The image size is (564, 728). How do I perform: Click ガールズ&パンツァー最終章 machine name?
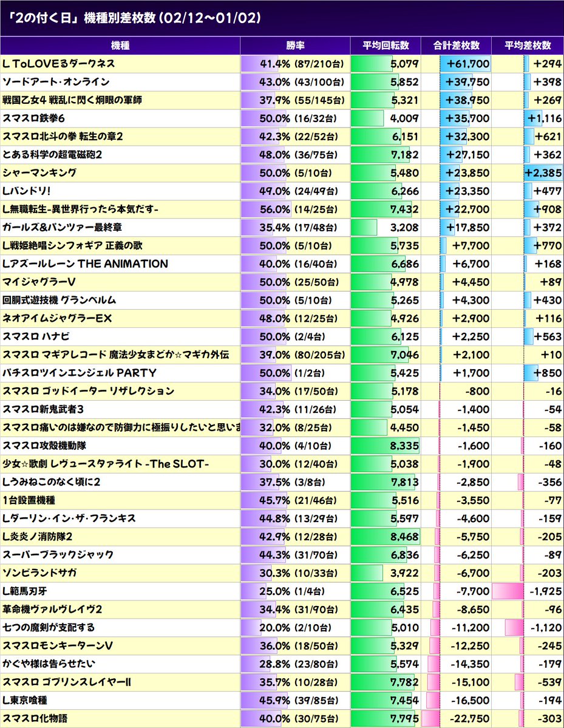pyautogui.click(x=62, y=228)
